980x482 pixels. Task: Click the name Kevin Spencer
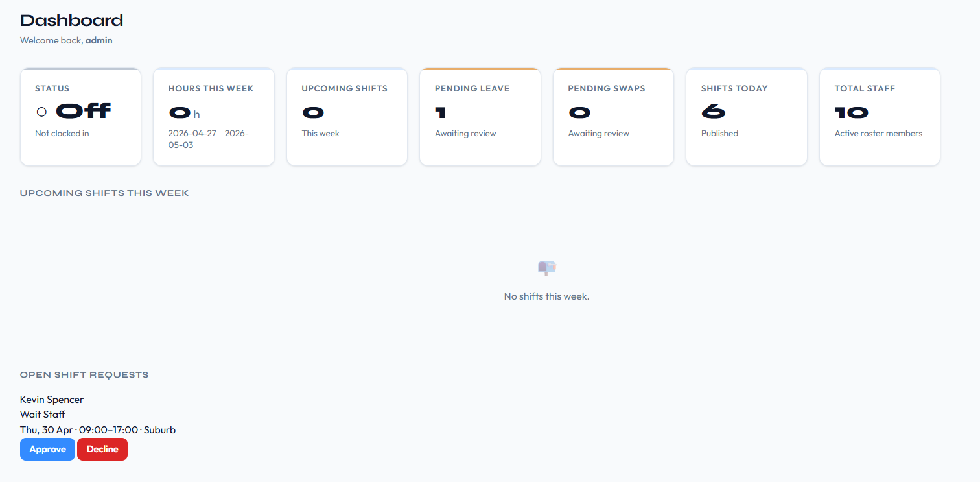pyautogui.click(x=52, y=400)
